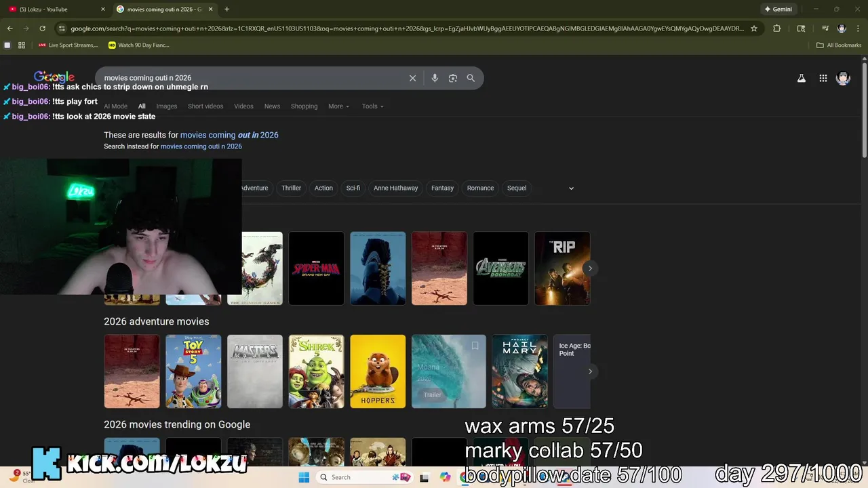This screenshot has height=488, width=868.
Task: Open Chrome profile avatar
Action: [842, 28]
